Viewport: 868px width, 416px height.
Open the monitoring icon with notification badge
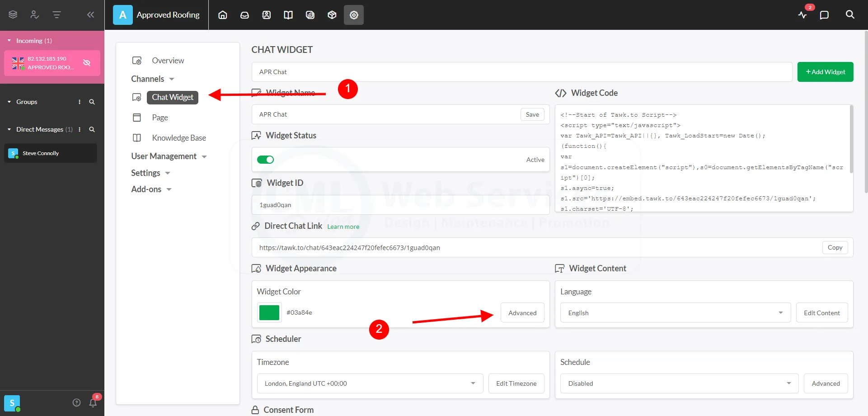[x=803, y=15]
